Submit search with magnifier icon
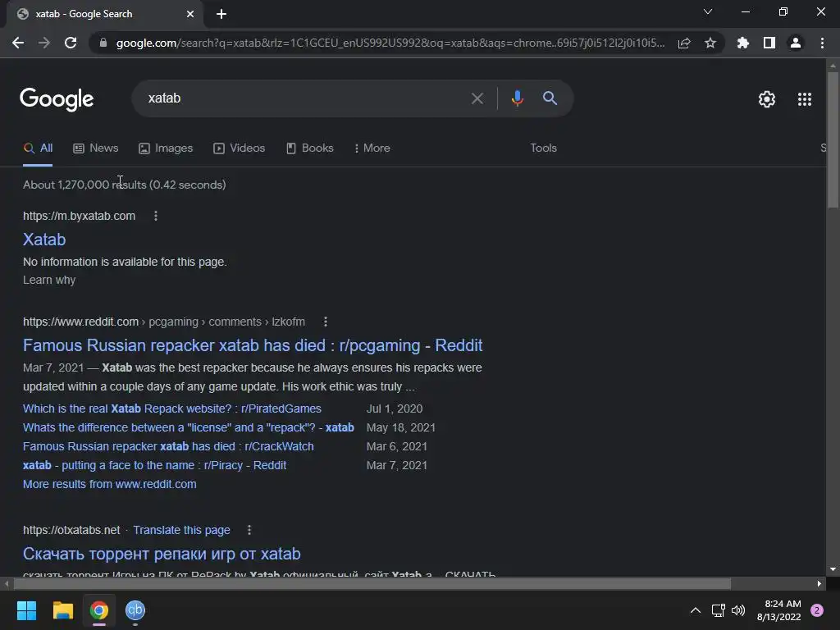Screen dimensions: 840x630 tap(550, 98)
